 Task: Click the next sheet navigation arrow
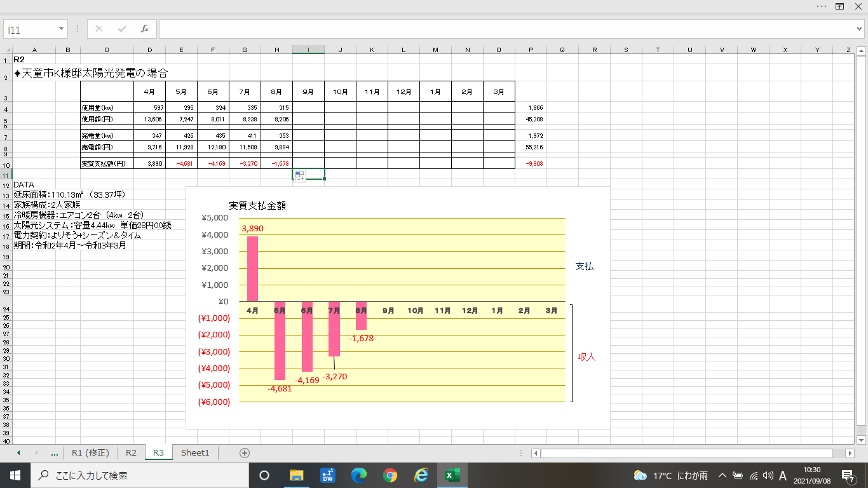click(x=36, y=453)
